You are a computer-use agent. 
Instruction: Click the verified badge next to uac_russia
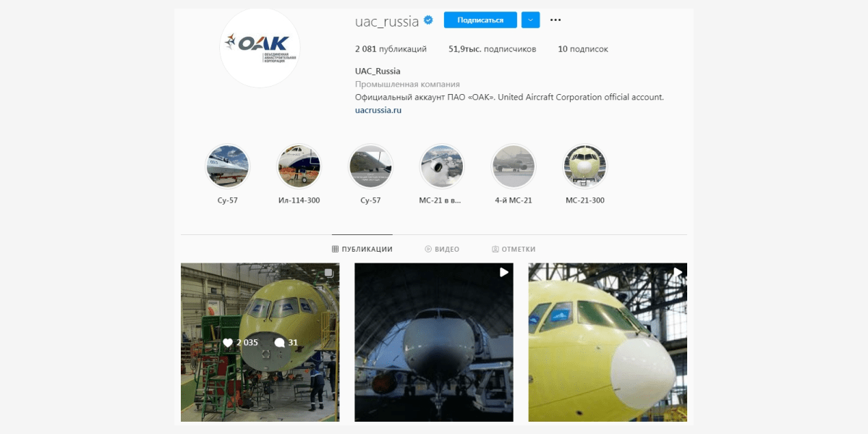[x=428, y=20]
